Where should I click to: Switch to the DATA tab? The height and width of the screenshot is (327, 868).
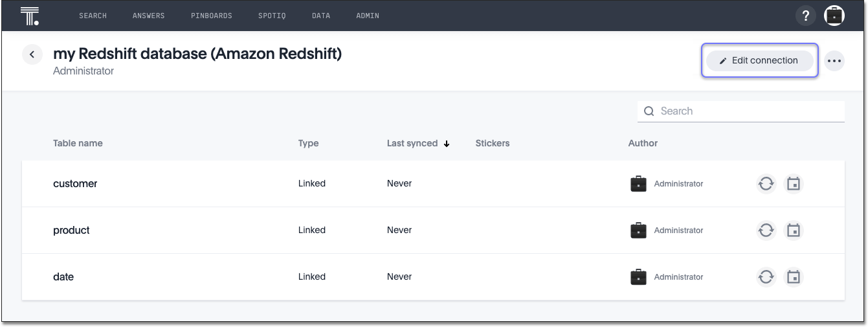tap(320, 16)
